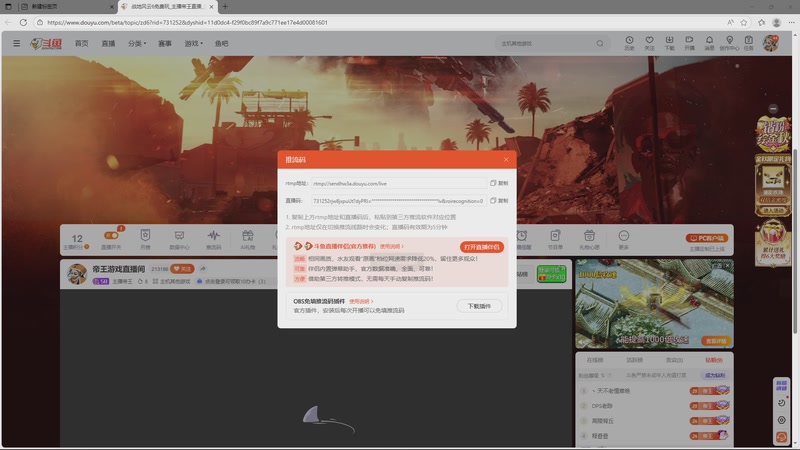Open the hamburger menu icon
The image size is (800, 450).
point(17,43)
